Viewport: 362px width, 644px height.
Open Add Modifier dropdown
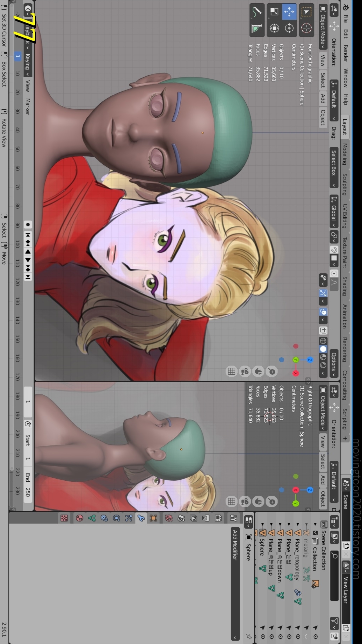235,584
